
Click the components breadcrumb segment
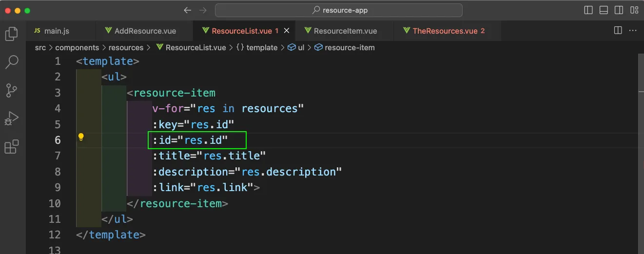click(x=77, y=48)
